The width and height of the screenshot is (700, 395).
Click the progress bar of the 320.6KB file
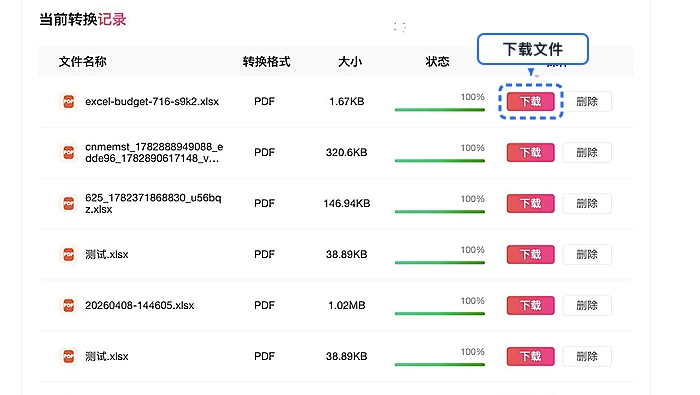tap(440, 160)
